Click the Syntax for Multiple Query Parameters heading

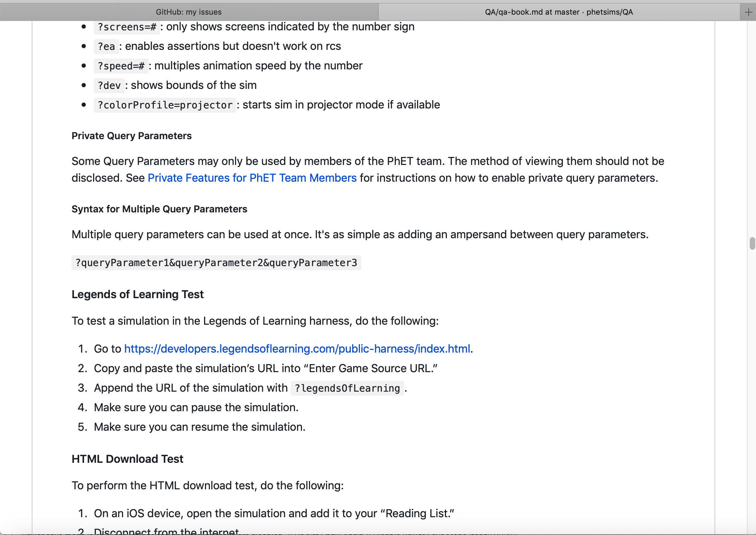[159, 209]
